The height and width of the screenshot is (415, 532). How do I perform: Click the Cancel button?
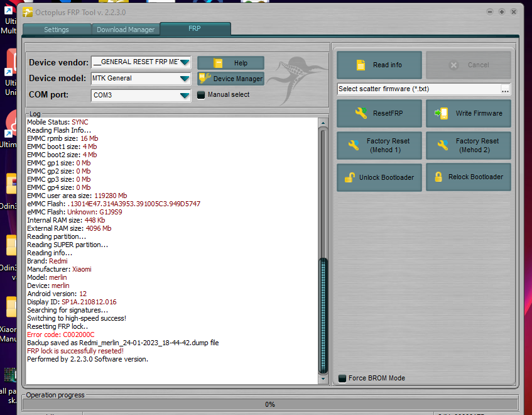(468, 65)
